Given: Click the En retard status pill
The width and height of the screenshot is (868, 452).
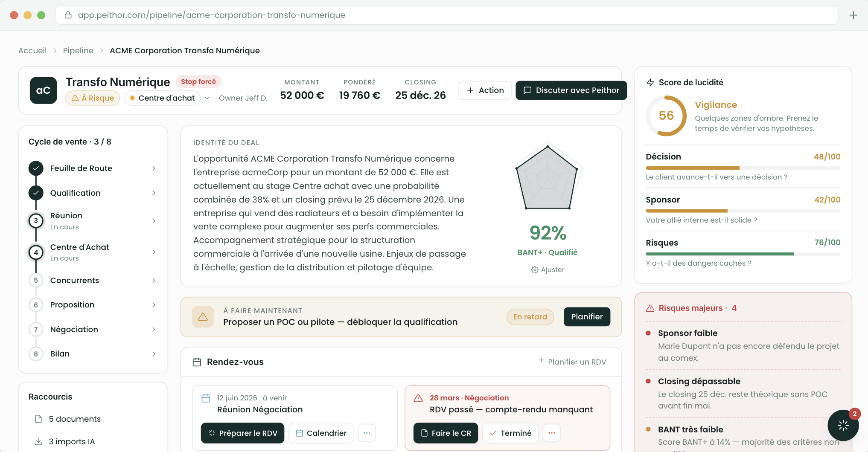Looking at the screenshot, I should coord(530,317).
